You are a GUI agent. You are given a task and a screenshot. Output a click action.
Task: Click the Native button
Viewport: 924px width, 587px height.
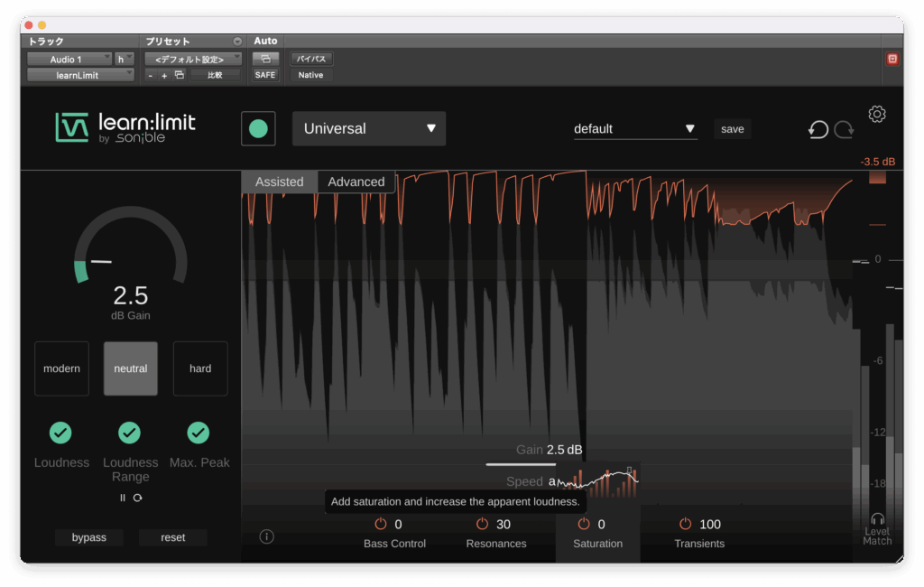pos(310,75)
